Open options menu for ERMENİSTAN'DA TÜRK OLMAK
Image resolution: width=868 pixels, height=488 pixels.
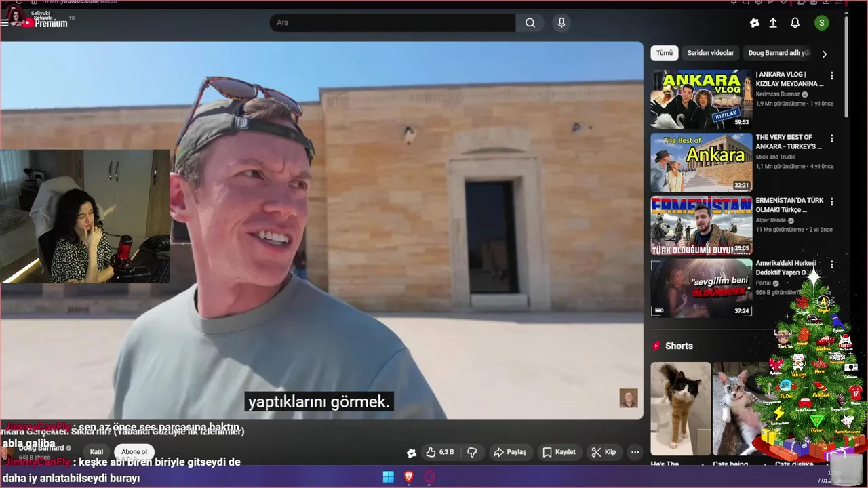coord(832,202)
